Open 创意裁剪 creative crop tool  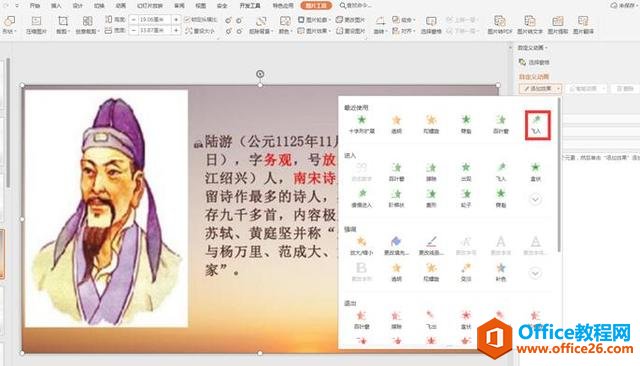pos(87,25)
